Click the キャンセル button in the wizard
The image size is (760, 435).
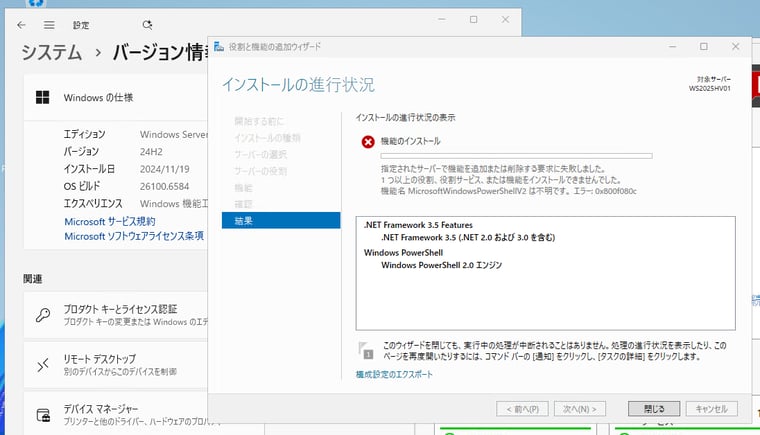coord(712,409)
